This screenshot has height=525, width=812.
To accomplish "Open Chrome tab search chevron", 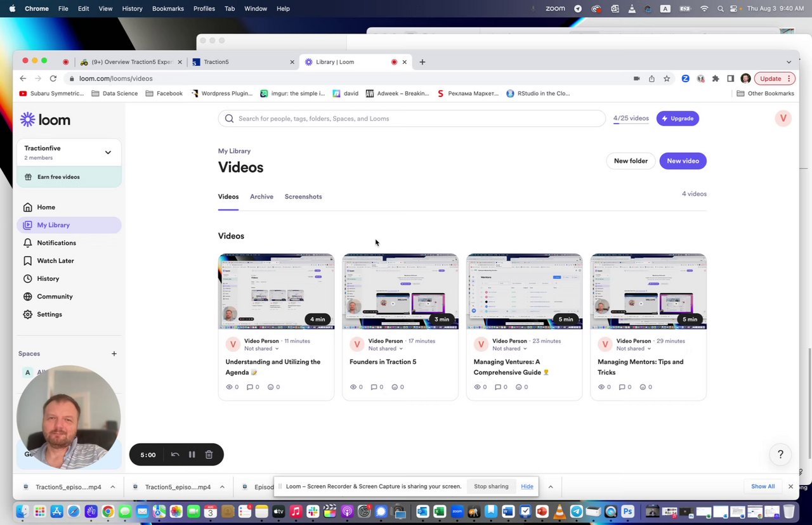I will point(789,62).
